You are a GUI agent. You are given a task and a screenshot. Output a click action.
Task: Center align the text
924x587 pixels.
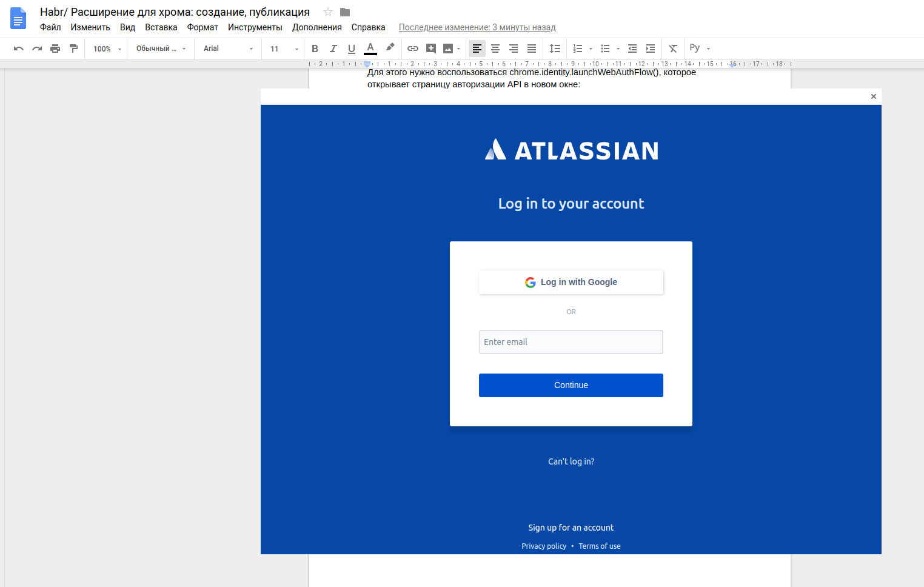(495, 49)
